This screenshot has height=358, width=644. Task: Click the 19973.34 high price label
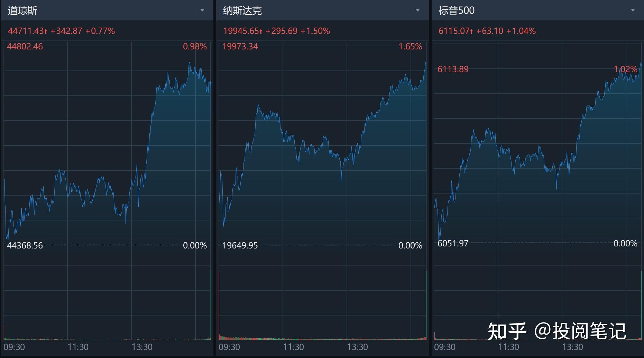[240, 47]
